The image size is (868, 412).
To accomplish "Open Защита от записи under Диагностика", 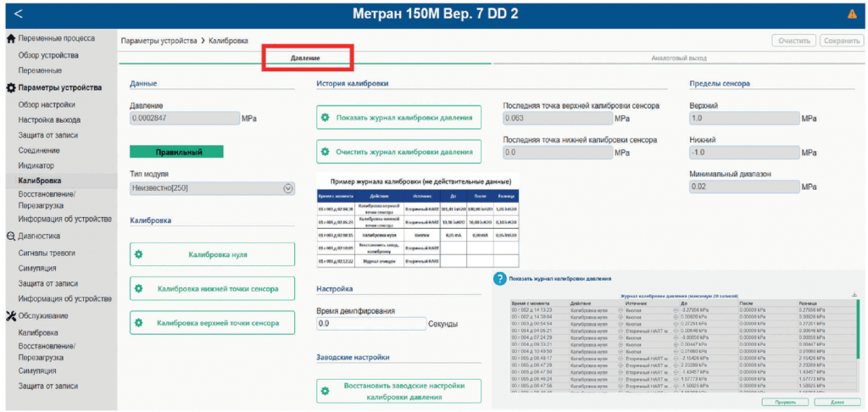I will pyautogui.click(x=48, y=283).
